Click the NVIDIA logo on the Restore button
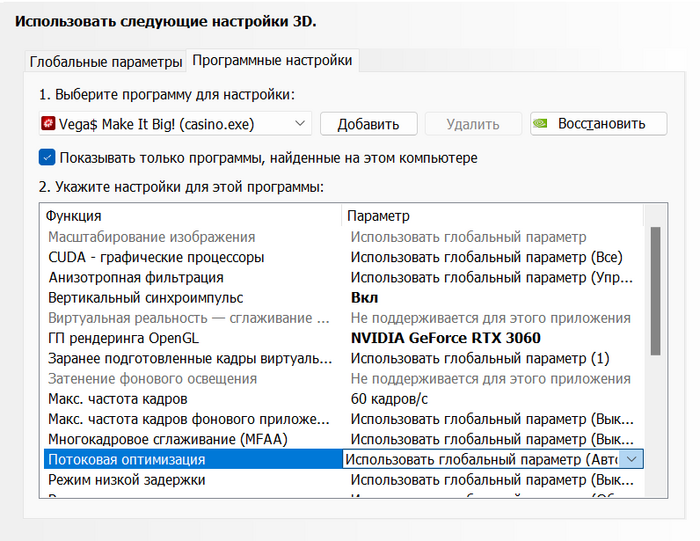 pos(541,124)
